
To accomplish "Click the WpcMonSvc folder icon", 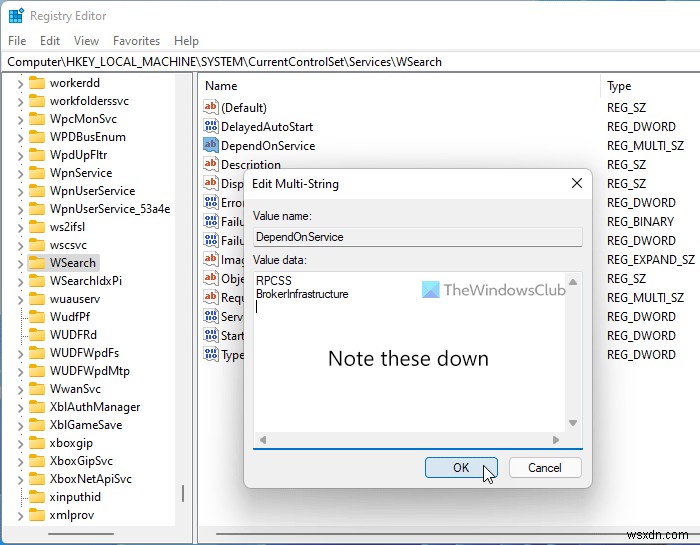I will click(37, 119).
